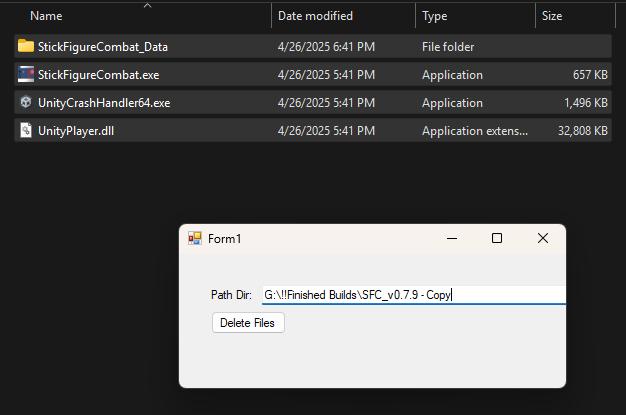Image resolution: width=626 pixels, height=415 pixels.
Task: Sort files by Date modified column
Action: [x=315, y=16]
